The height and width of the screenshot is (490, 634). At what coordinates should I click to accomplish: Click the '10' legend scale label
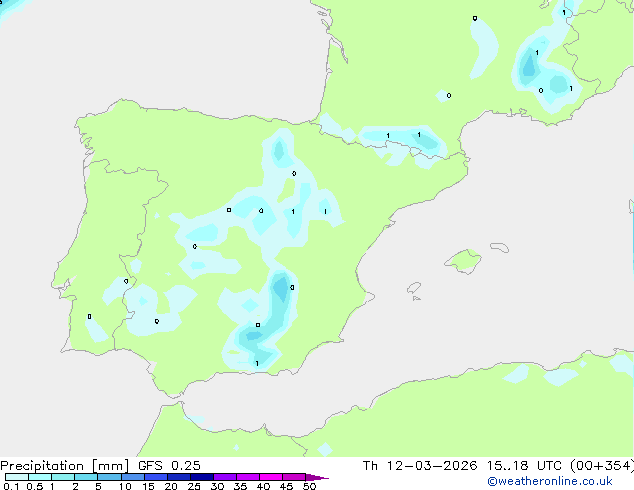click(x=125, y=486)
